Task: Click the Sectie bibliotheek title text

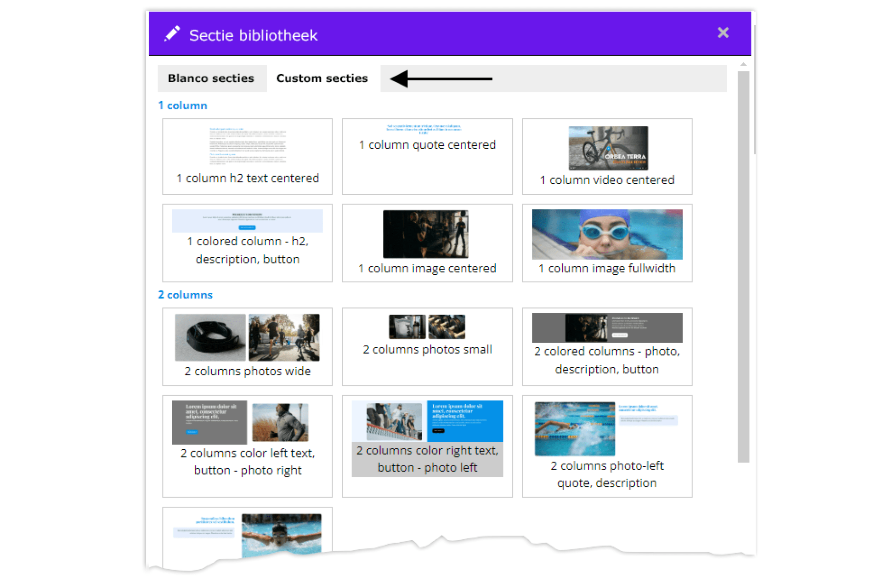Action: tap(253, 35)
